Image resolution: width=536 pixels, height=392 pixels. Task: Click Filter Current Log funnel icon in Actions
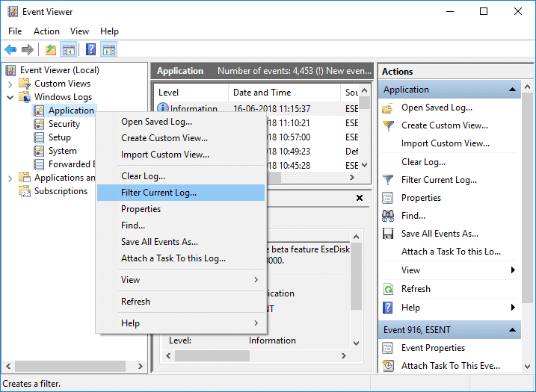tap(388, 180)
